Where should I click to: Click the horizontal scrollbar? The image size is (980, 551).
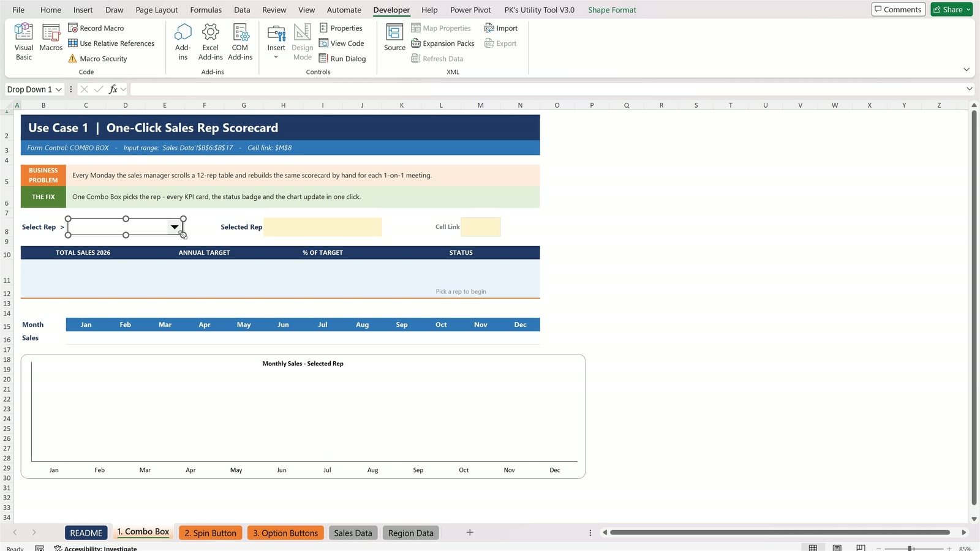click(x=780, y=533)
